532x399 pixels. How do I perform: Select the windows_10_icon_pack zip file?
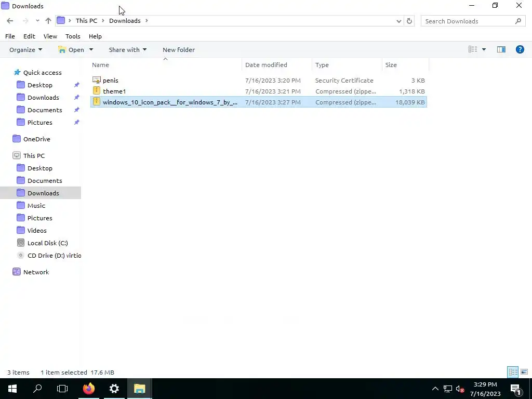pyautogui.click(x=259, y=102)
